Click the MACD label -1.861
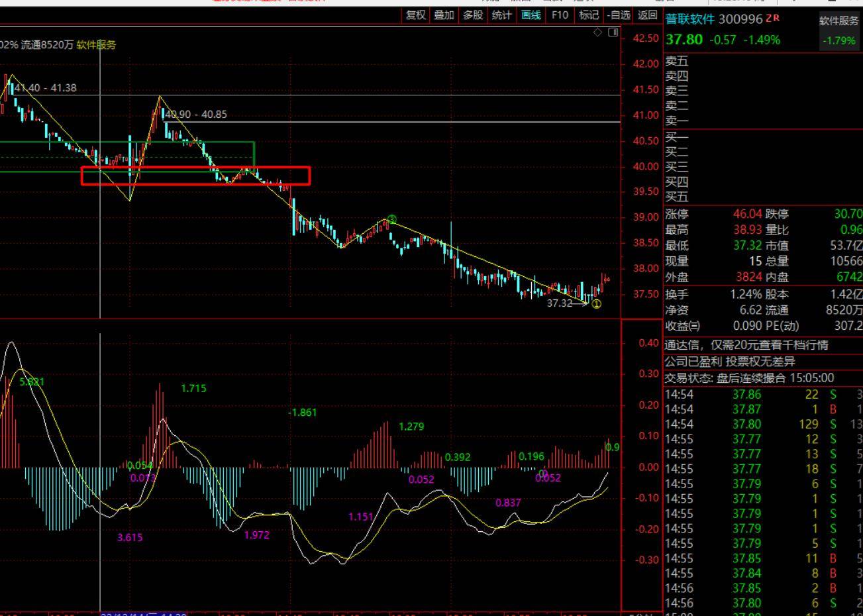 click(302, 413)
